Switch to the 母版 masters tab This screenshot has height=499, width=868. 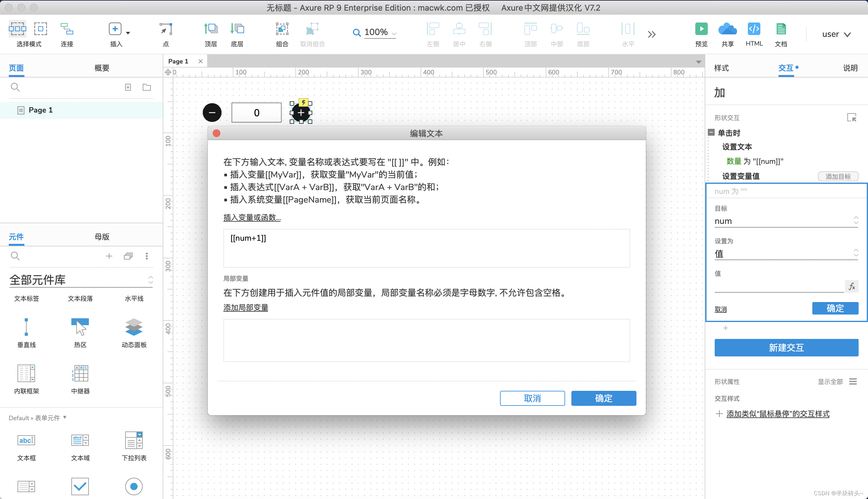tap(102, 237)
